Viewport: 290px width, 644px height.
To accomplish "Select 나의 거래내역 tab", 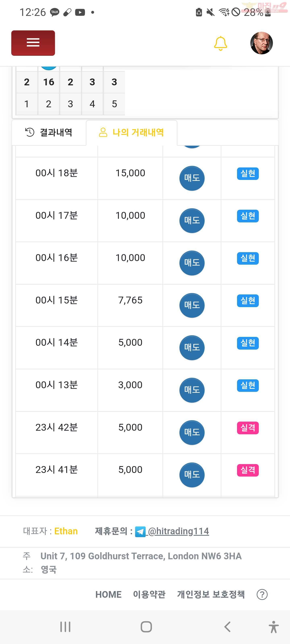I will 132,132.
